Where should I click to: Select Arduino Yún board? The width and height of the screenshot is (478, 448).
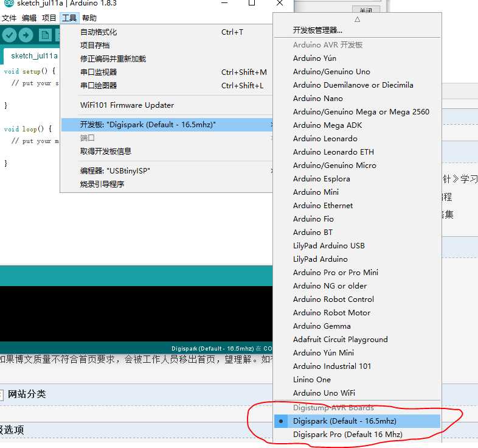(357, 58)
